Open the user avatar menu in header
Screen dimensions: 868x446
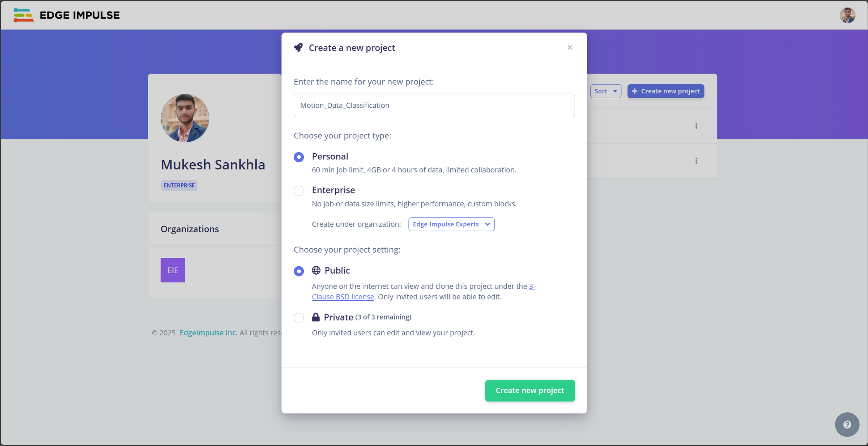tap(847, 15)
